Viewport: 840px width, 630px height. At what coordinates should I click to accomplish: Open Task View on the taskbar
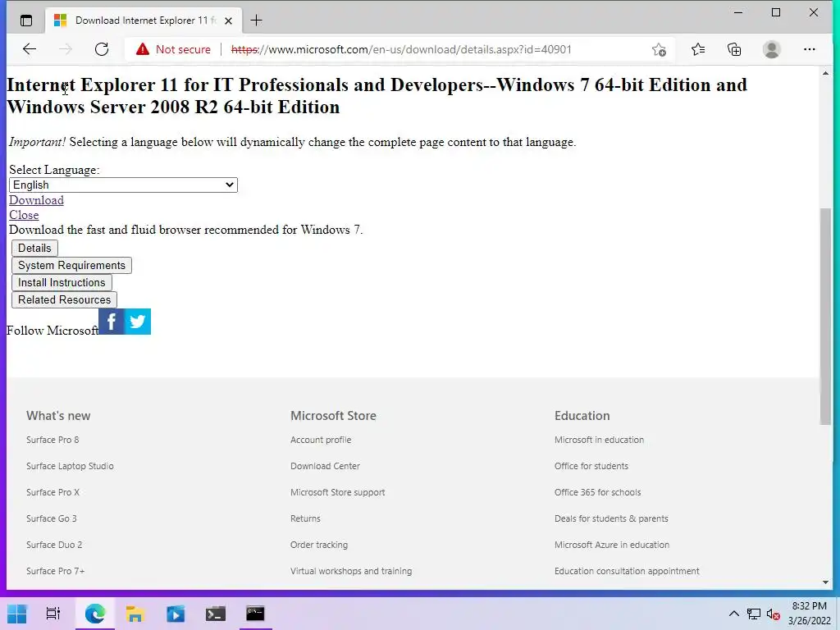click(x=53, y=614)
